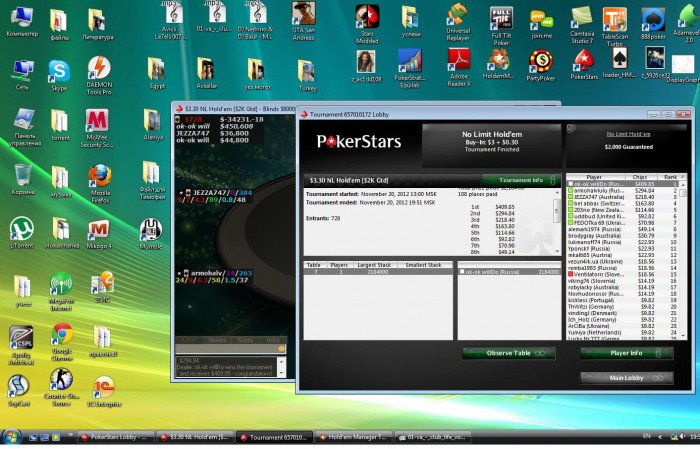This screenshot has height=449, width=700.
Task: Click the green marker next to JEZZA747 (Australia)
Action: click(x=570, y=196)
